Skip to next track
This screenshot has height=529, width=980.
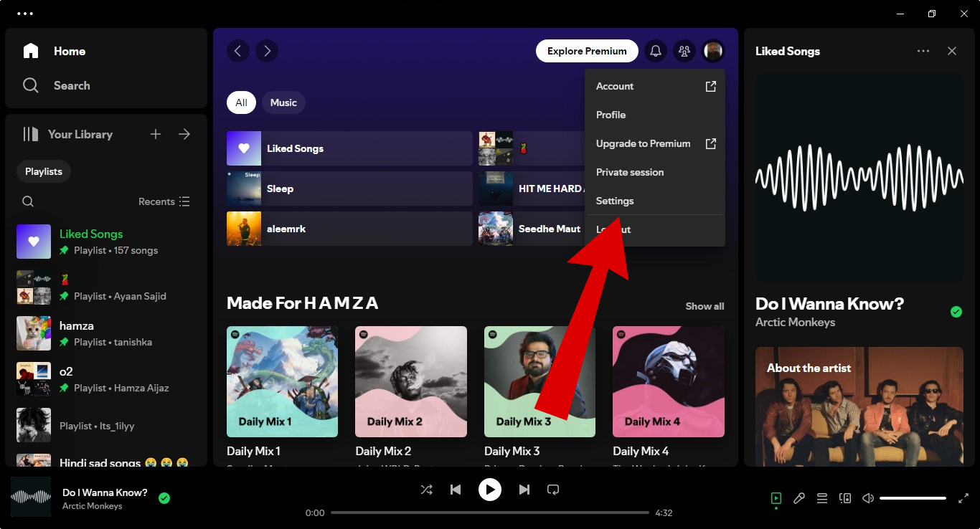pos(524,490)
